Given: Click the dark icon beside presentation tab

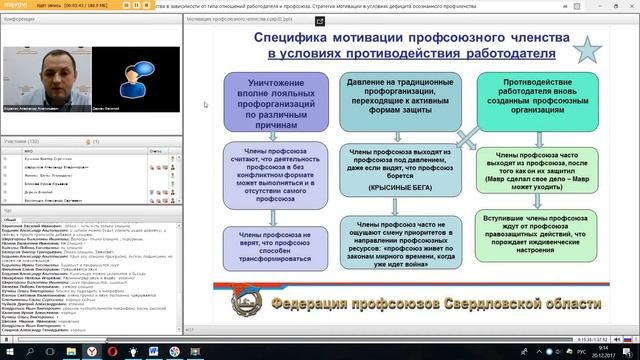Looking at the screenshot, I should click(x=320, y=21).
